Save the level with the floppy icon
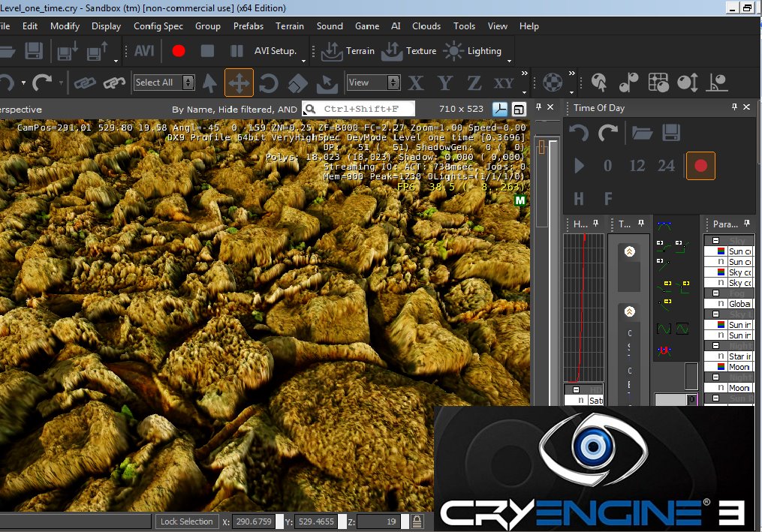 click(x=34, y=51)
